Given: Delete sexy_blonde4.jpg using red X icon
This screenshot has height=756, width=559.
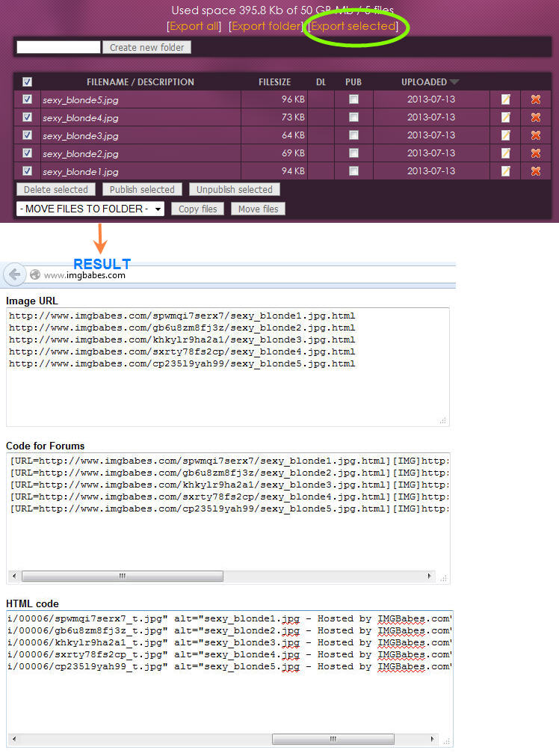Looking at the screenshot, I should point(535,117).
